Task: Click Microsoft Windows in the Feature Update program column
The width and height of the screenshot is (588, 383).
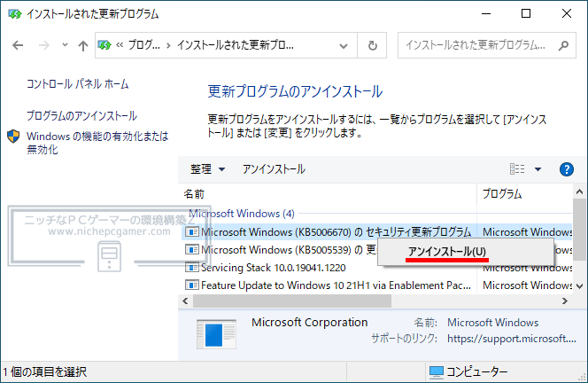Action: (527, 285)
